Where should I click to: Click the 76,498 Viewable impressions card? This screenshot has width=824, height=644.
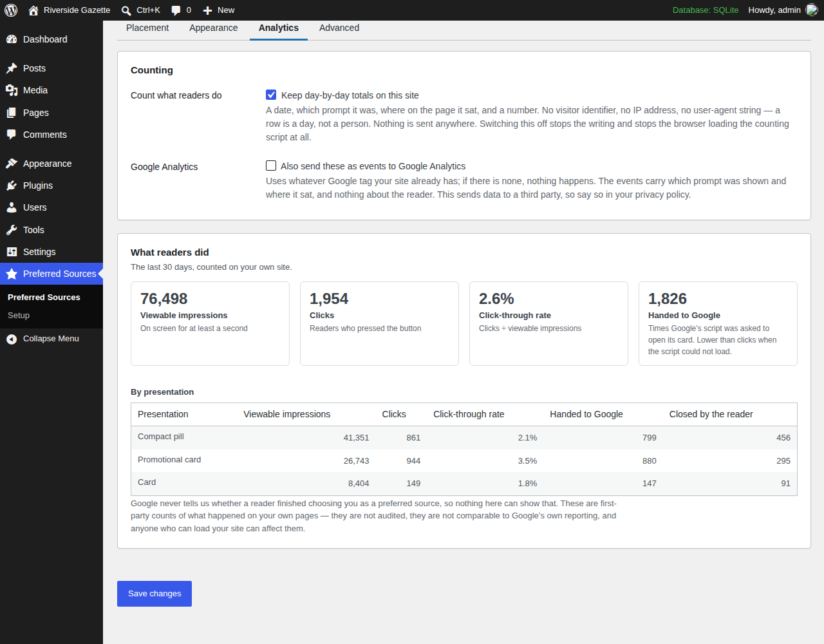[x=210, y=323]
